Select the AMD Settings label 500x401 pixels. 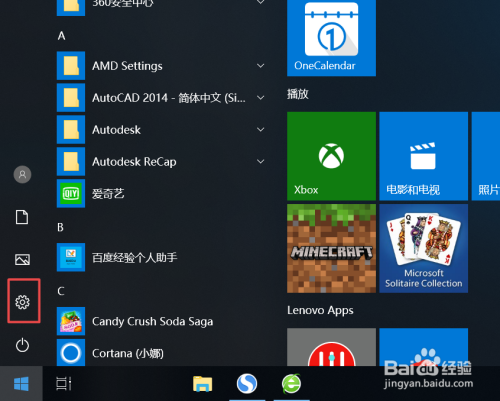pos(127,66)
